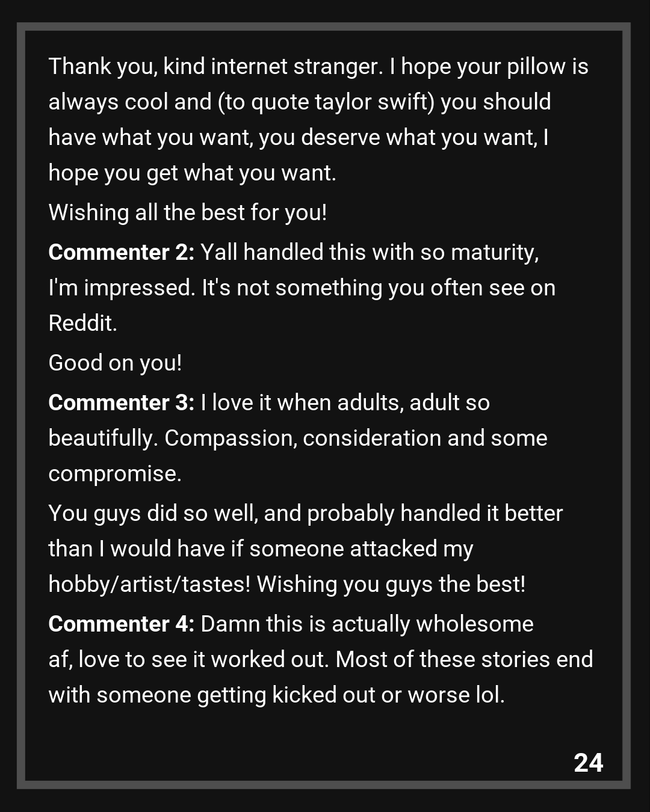
Task: Click the line "Wishing all the best for you!"
Action: [x=188, y=213]
